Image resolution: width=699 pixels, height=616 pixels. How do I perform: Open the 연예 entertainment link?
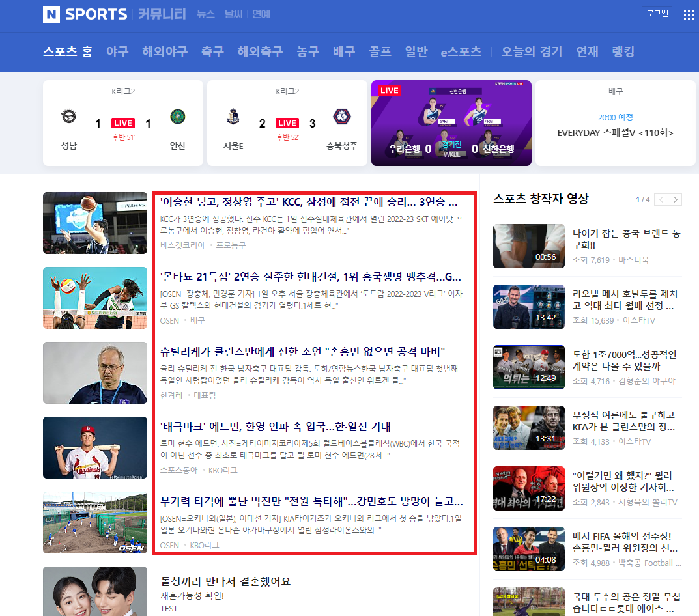coord(261,14)
